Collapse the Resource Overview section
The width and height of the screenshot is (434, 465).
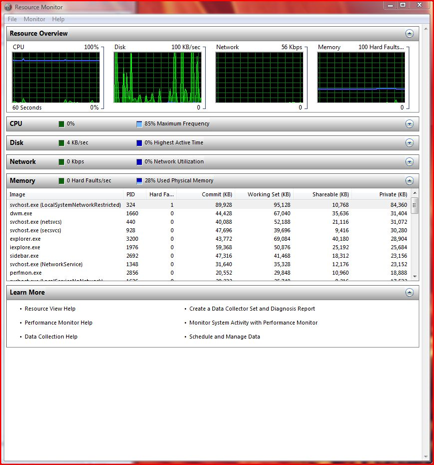pos(409,34)
